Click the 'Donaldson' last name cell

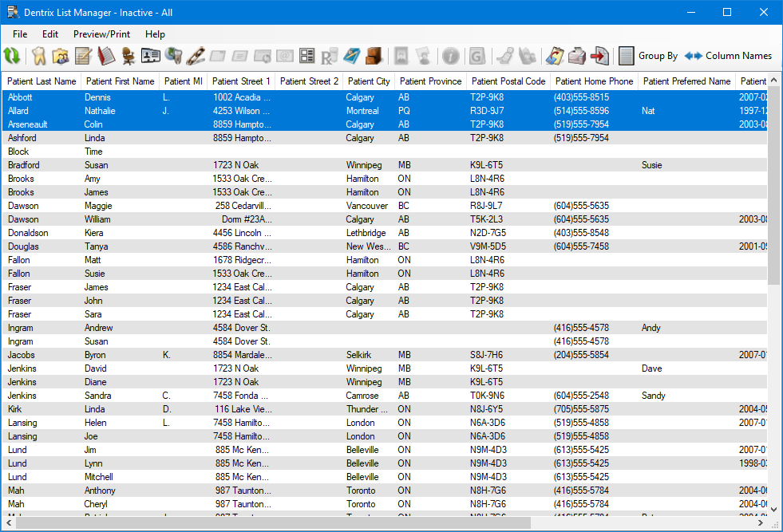[28, 233]
